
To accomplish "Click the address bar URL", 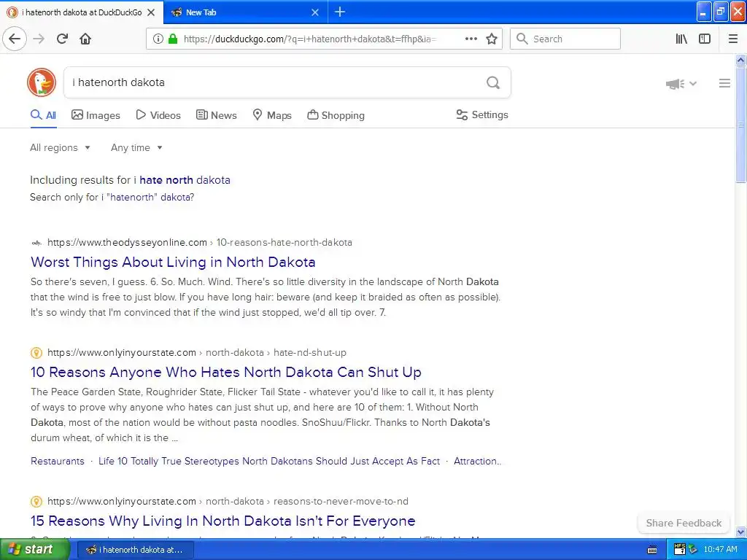I will click(x=309, y=39).
